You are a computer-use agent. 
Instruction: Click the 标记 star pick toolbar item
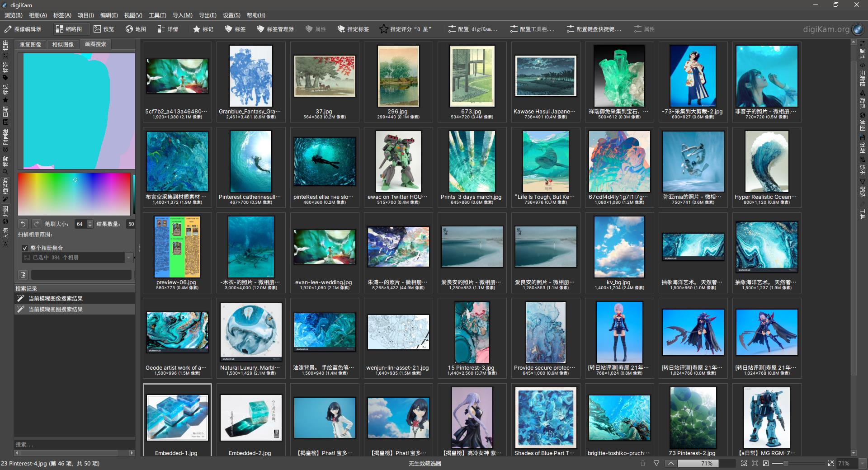[203, 29]
